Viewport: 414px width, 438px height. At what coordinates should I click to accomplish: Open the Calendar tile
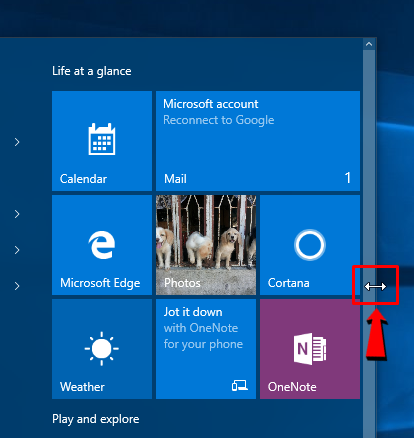pos(102,141)
